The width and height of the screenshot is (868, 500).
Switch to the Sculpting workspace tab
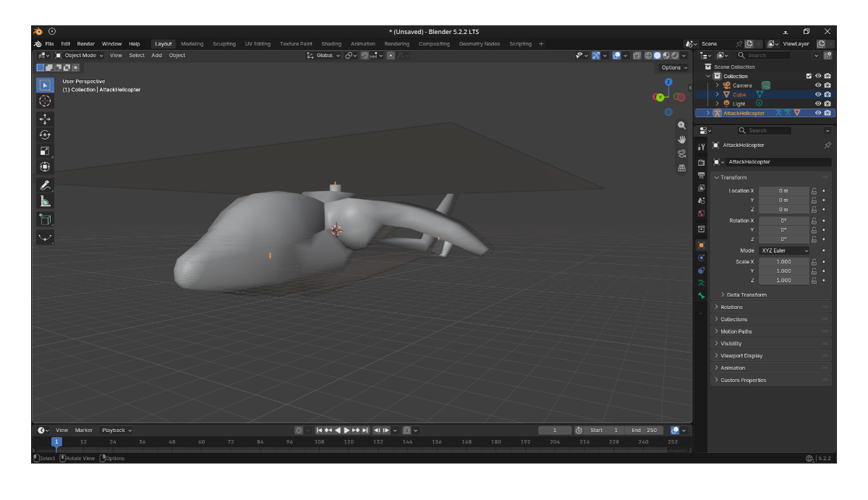[224, 44]
